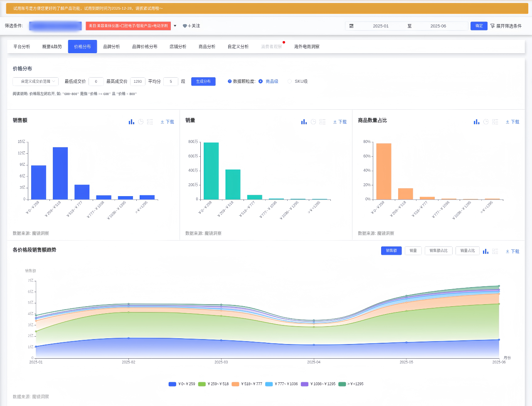Click the heart 关注 follow icon
532x406 pixels.
click(185, 26)
